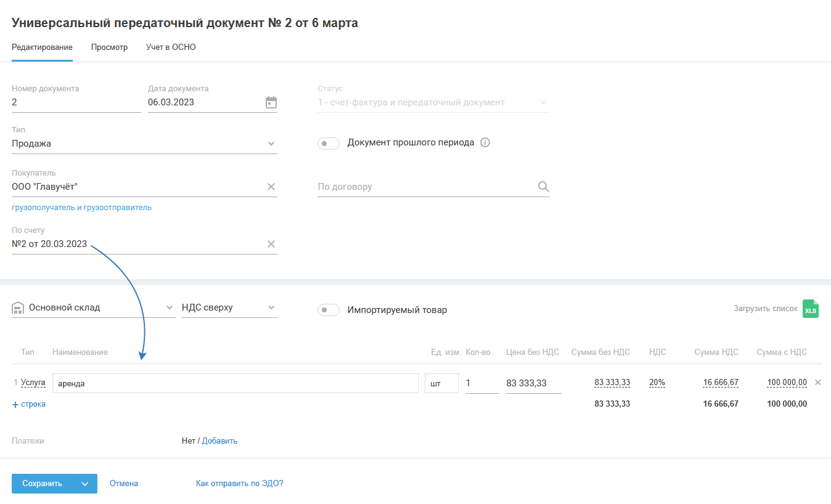Click Как отправить по ЭДО link
The image size is (831, 504).
pos(240,484)
